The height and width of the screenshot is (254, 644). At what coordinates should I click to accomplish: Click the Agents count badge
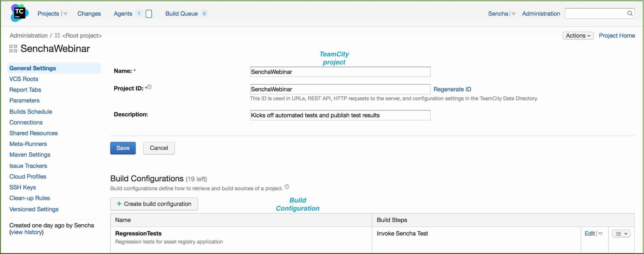click(139, 14)
